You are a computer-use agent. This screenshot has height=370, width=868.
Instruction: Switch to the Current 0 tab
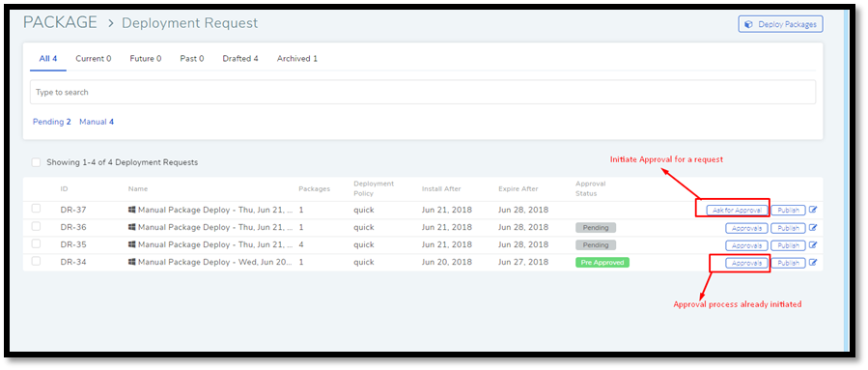click(x=94, y=58)
